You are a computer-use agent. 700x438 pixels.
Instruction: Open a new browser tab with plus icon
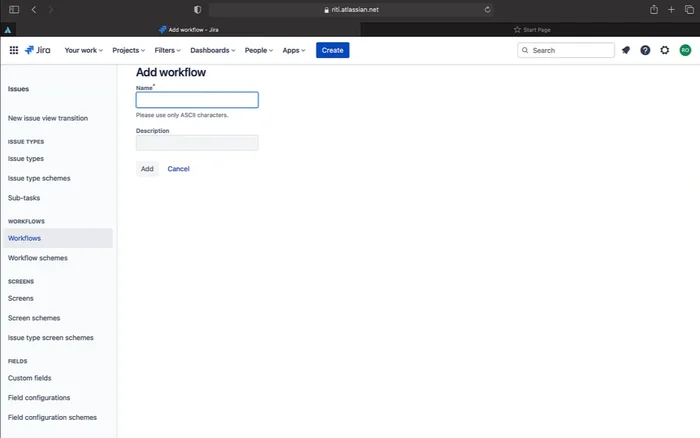click(x=671, y=9)
